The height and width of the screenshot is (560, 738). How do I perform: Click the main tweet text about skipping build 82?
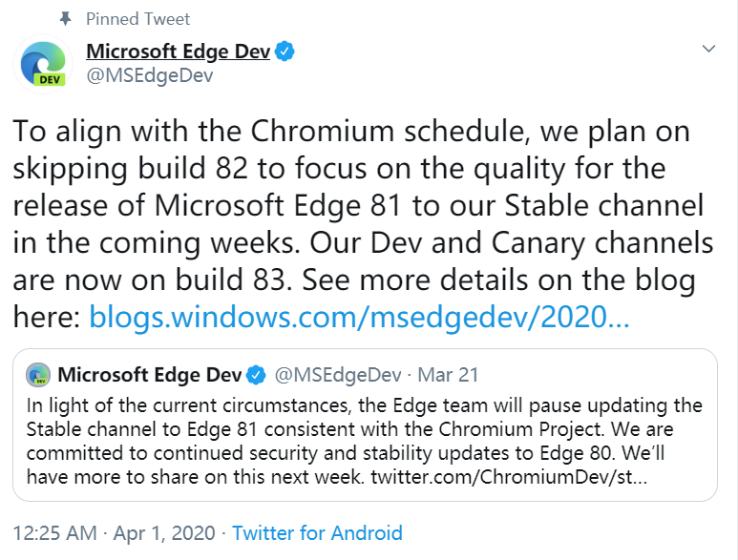(363, 223)
